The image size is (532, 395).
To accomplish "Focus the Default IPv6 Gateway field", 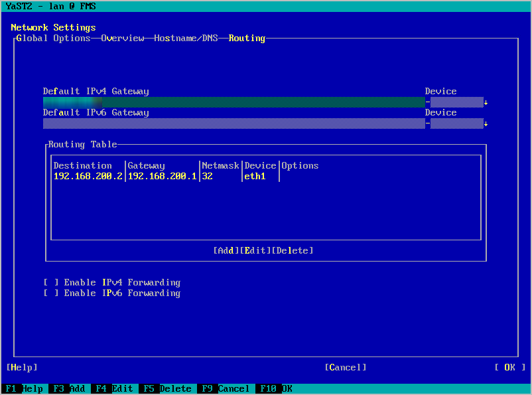I will click(232, 123).
